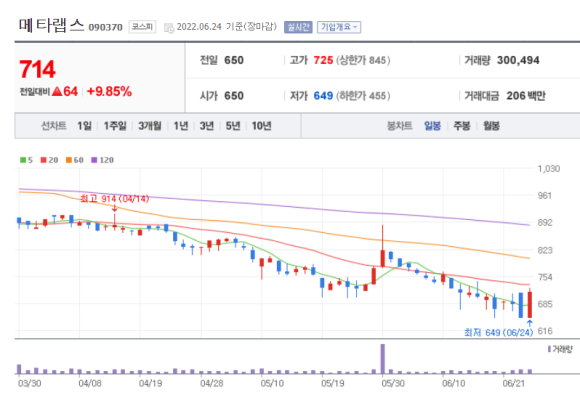
Task: Click the 실시간 button
Action: pyautogui.click(x=298, y=27)
